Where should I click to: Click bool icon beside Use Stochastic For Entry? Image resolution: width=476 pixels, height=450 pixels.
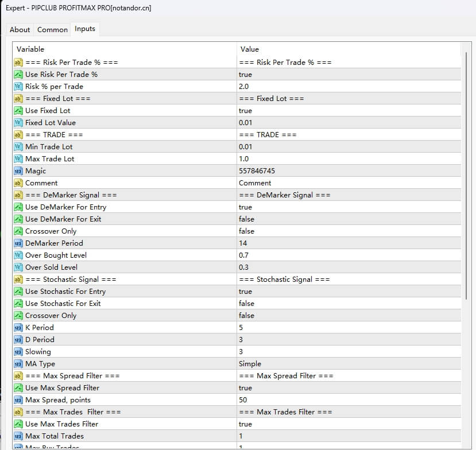(x=18, y=292)
